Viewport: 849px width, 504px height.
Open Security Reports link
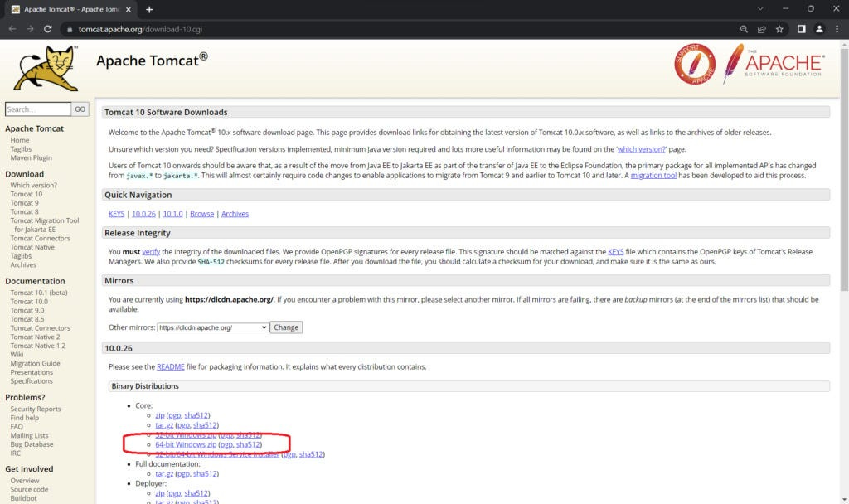pos(36,409)
